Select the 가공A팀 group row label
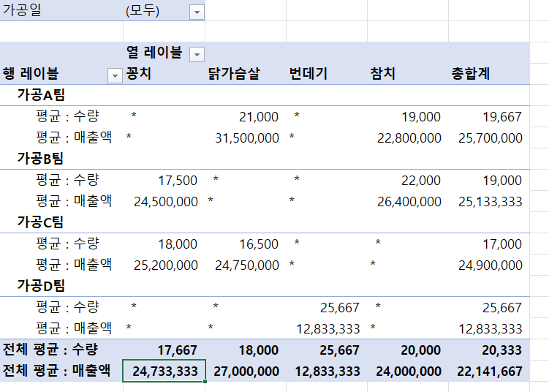Viewport: 549px width, 392px height. 41,95
